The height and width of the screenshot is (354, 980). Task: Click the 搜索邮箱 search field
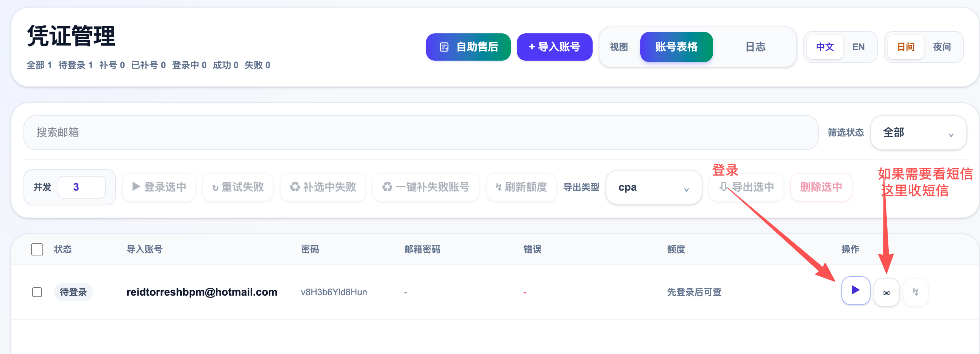coord(421,132)
